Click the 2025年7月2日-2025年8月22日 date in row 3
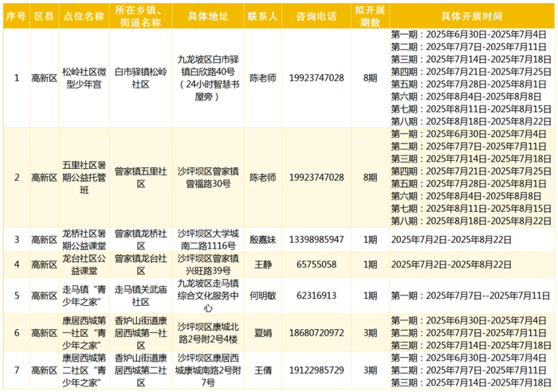Image resolution: width=558 pixels, height=392 pixels. tap(451, 240)
